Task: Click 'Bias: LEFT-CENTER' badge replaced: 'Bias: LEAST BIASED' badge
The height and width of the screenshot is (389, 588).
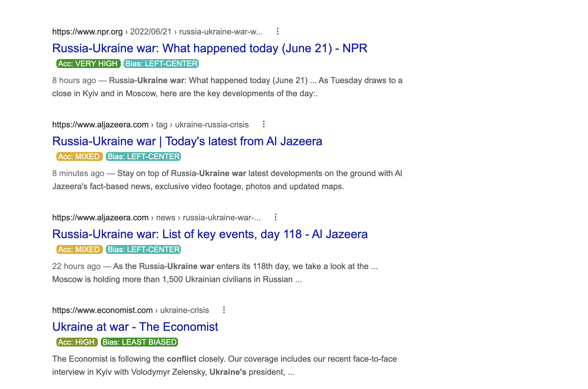Action: 139,342
